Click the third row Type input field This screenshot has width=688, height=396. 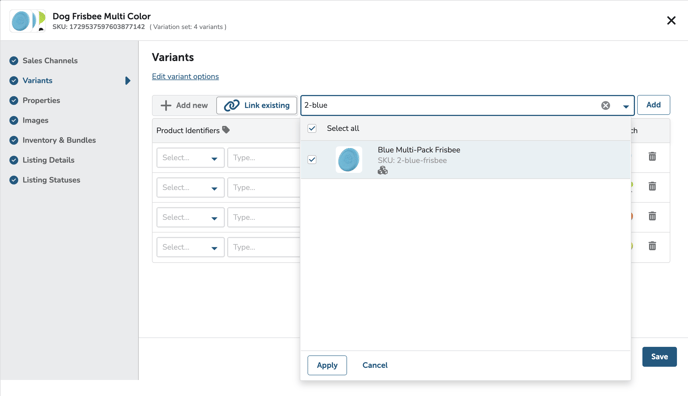click(264, 218)
